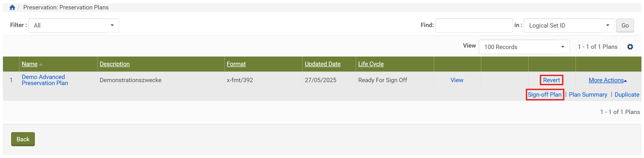Click the Find text field
The height and width of the screenshot is (158, 644).
[x=474, y=25]
